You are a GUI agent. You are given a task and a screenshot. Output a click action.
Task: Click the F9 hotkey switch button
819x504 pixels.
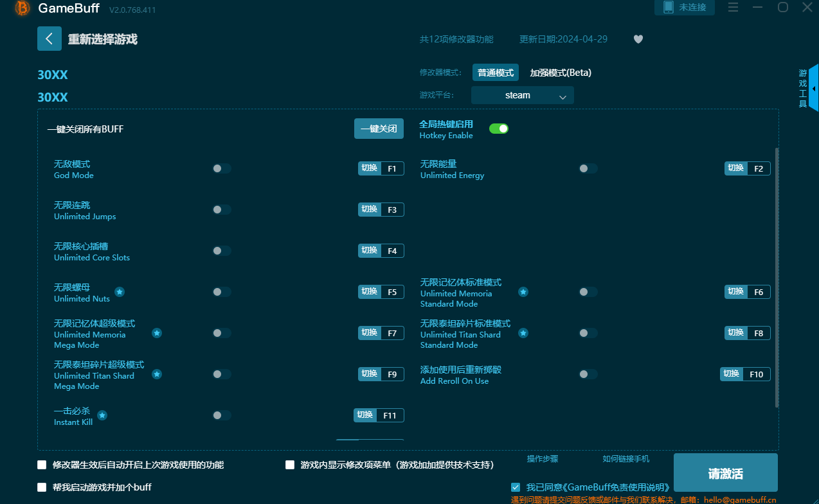tap(381, 374)
